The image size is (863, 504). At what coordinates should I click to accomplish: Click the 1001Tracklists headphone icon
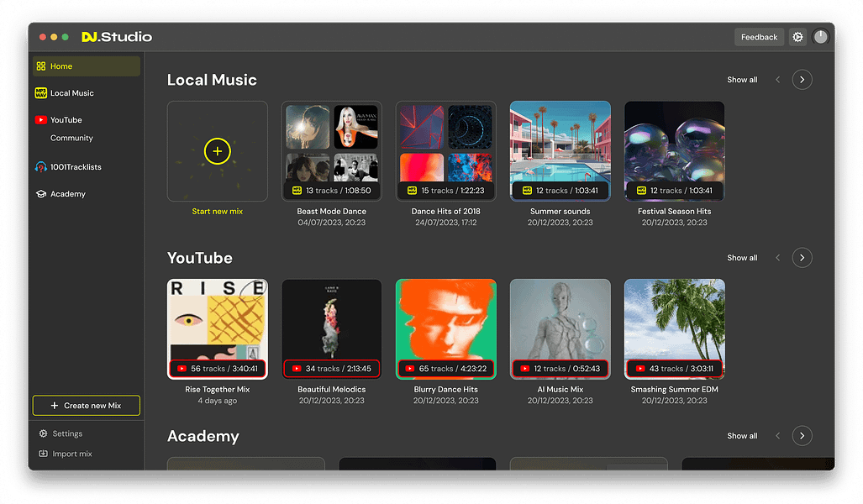pos(40,166)
